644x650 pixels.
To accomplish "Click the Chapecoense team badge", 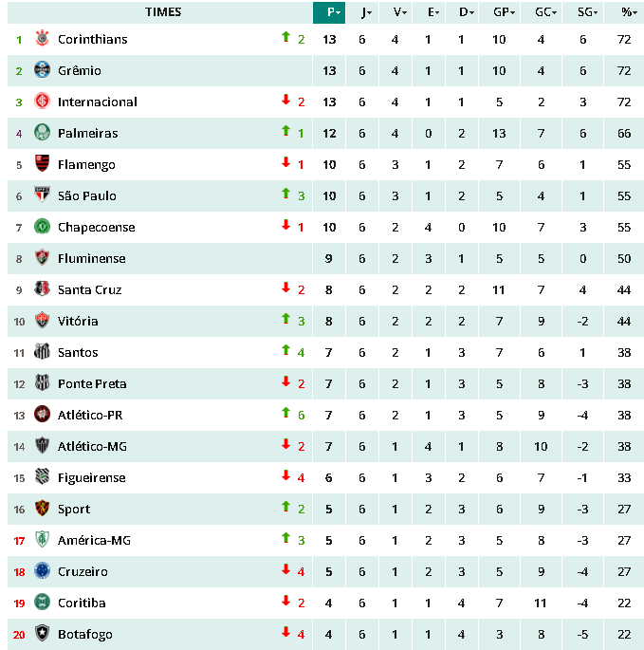I will tap(42, 227).
